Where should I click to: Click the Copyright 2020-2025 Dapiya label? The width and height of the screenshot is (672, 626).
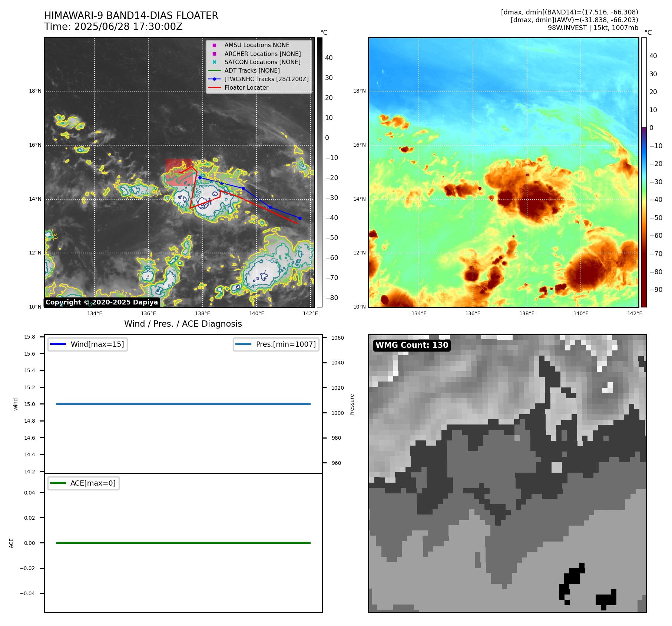[102, 302]
